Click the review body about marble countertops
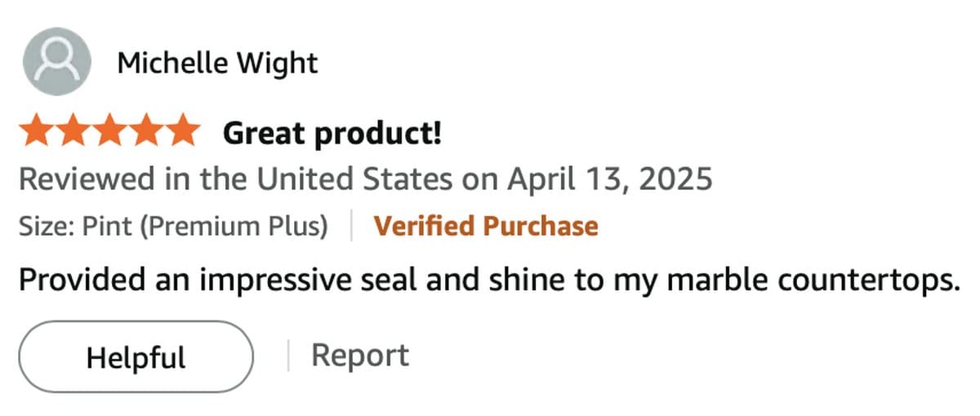Image resolution: width=980 pixels, height=416 pixels. coord(488,281)
